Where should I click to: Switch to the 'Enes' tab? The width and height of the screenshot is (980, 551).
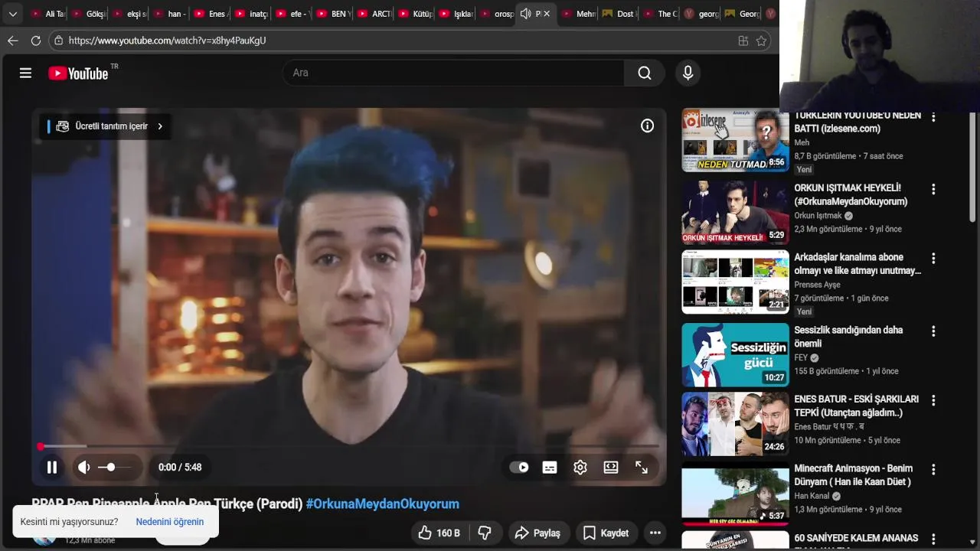[212, 14]
